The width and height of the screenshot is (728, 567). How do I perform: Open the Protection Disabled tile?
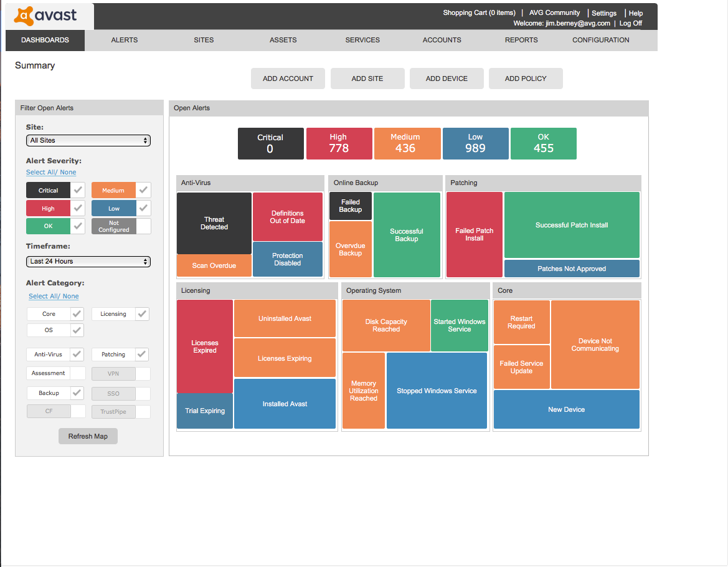click(x=287, y=259)
